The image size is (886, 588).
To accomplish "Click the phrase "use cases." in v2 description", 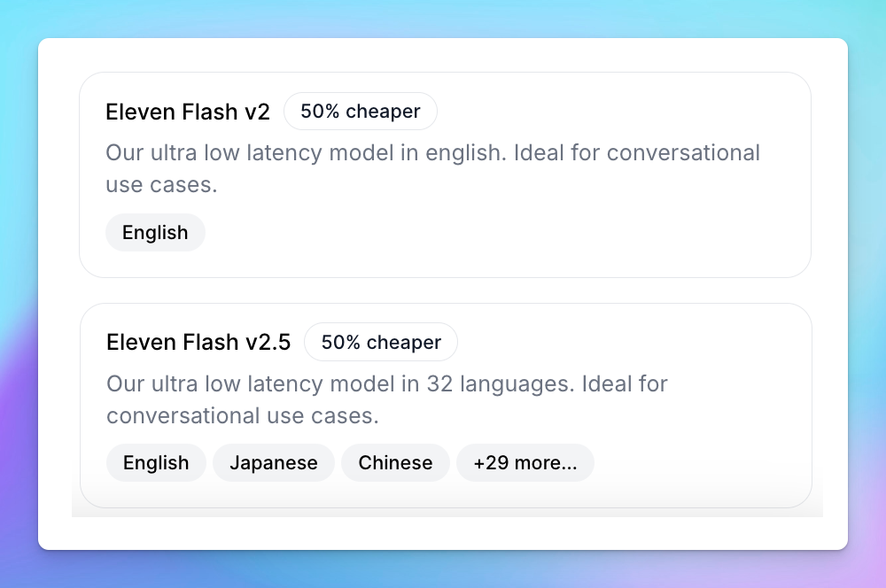I will tap(161, 186).
